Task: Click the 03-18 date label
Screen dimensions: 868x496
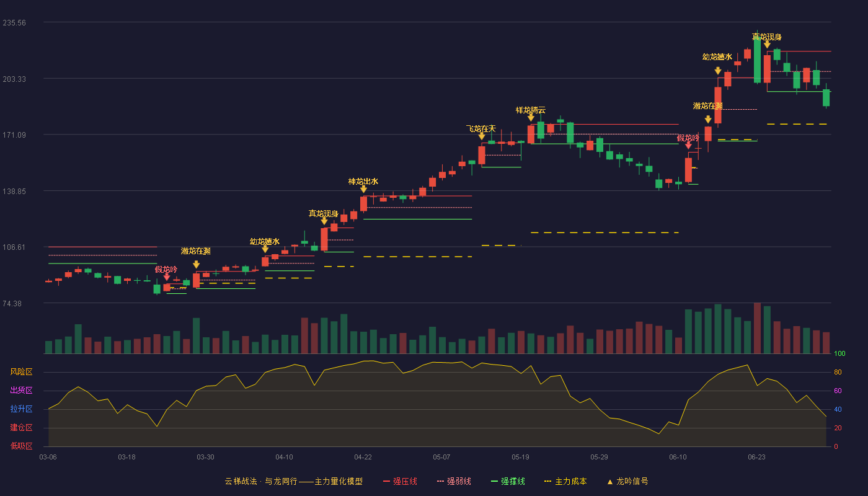Action: (x=126, y=457)
